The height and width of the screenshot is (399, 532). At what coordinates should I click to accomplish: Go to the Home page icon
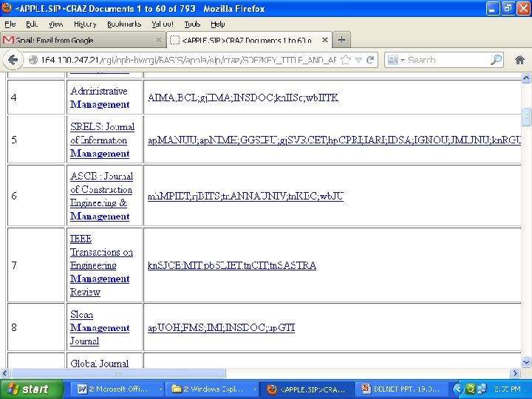point(519,60)
